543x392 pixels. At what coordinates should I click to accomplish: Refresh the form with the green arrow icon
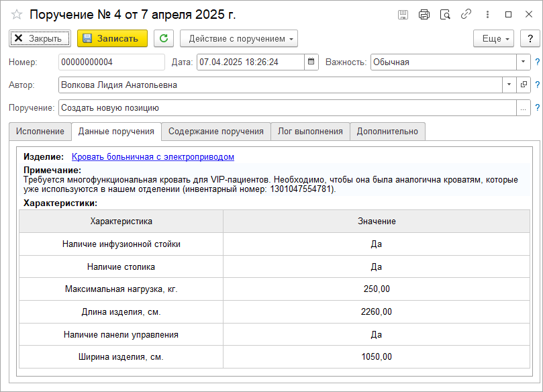click(x=164, y=38)
